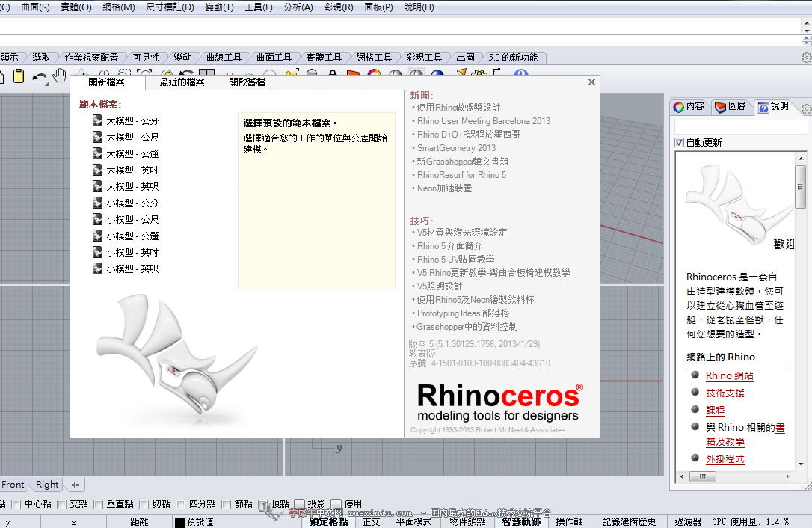
Task: Enable 垂直點 object snap checkbox
Action: tap(99, 504)
